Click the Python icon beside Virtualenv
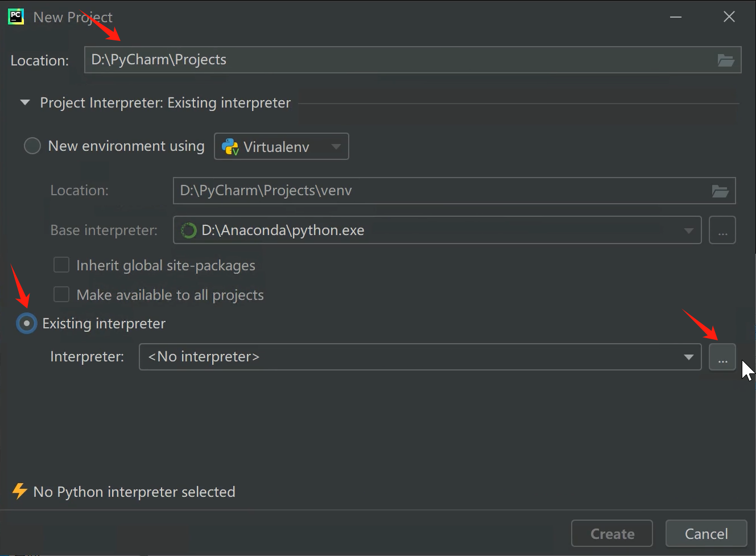This screenshot has height=556, width=756. (x=230, y=146)
